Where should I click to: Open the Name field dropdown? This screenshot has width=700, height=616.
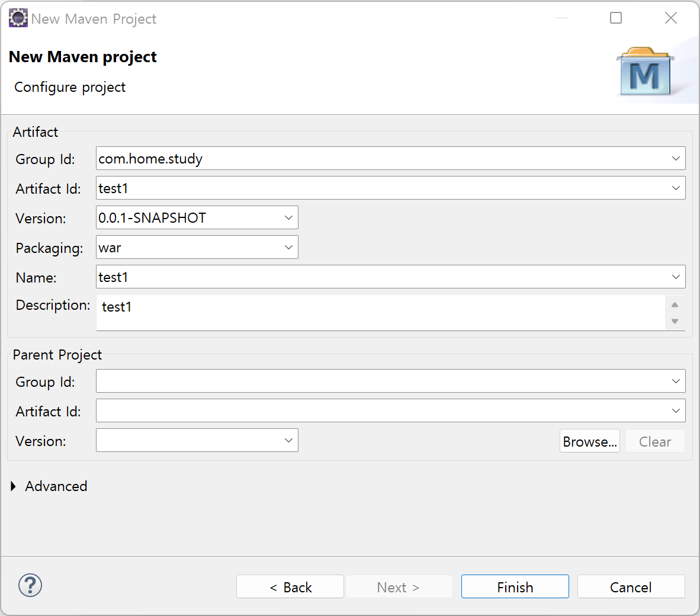point(675,277)
